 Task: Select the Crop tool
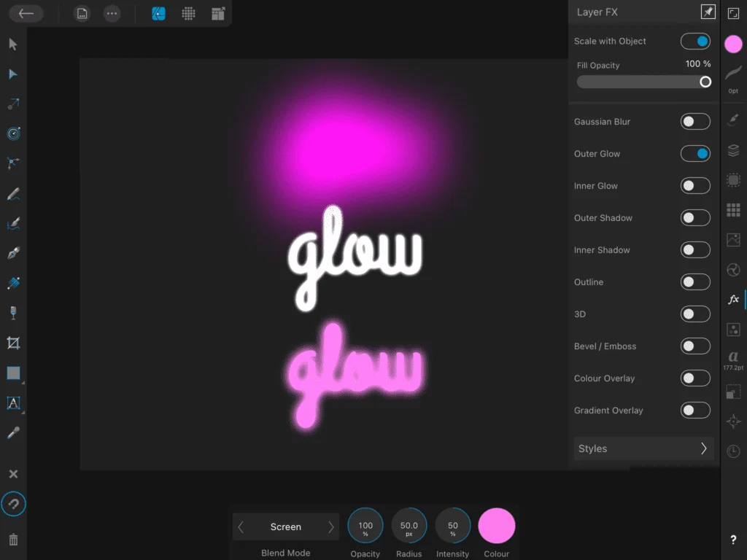[x=13, y=343]
